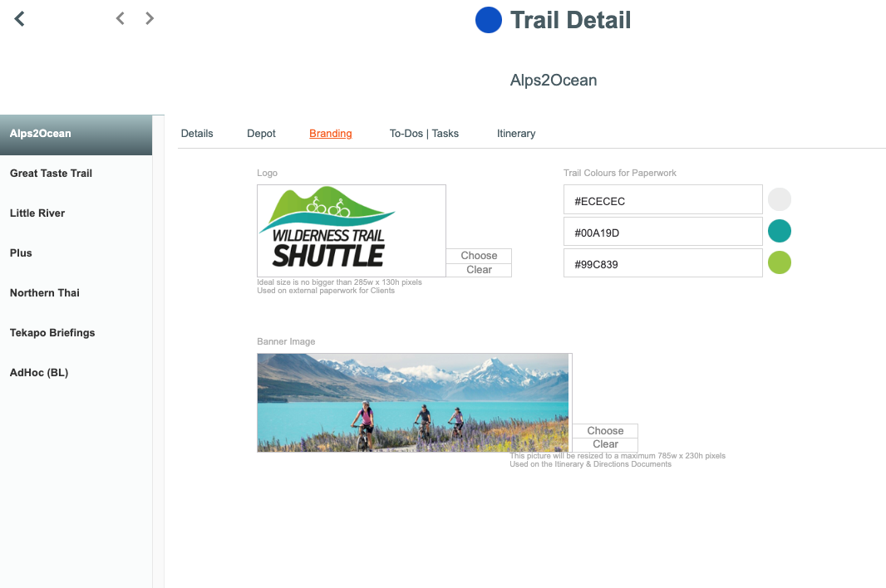Clear the logo image

click(x=479, y=270)
